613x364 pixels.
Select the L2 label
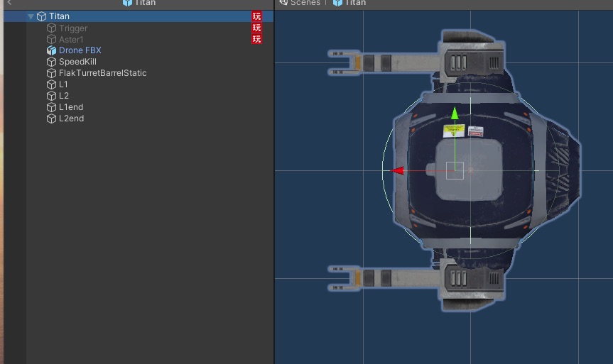click(x=64, y=96)
